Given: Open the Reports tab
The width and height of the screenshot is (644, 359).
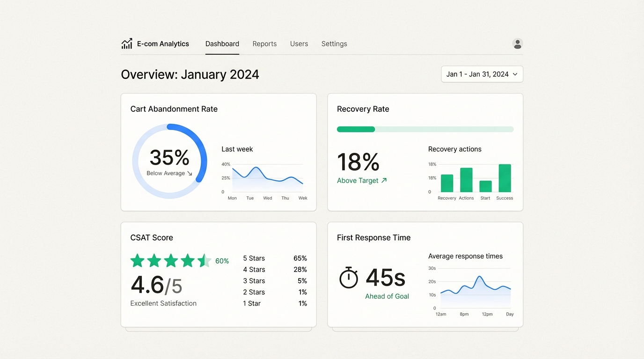Looking at the screenshot, I should (264, 44).
